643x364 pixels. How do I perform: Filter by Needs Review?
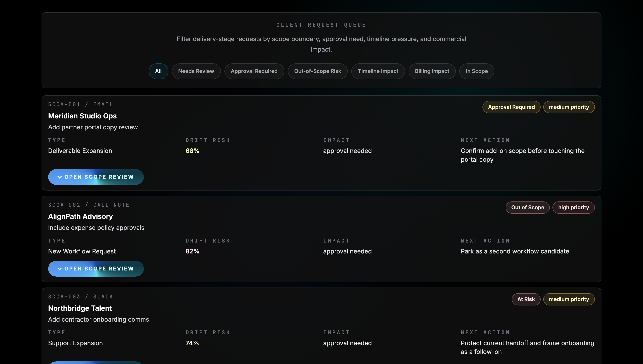point(196,71)
